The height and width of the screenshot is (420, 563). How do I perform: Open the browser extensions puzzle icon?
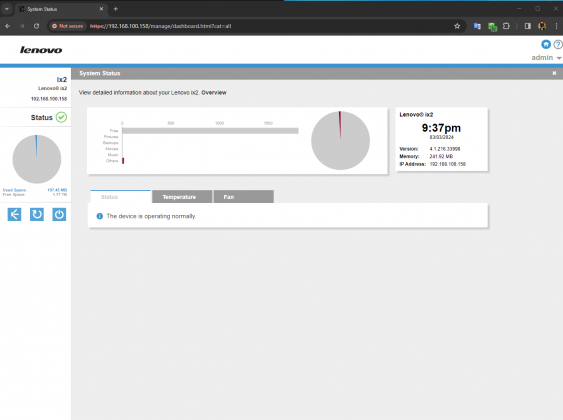pyautogui.click(x=506, y=26)
